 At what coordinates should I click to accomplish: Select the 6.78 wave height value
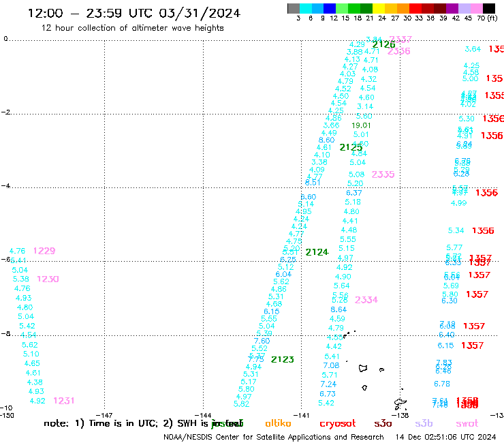(x=441, y=384)
